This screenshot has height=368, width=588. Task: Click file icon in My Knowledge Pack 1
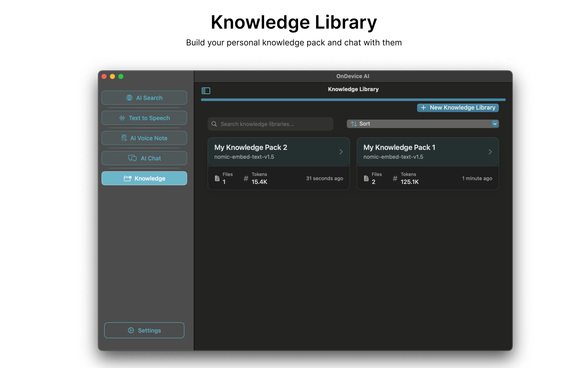pyautogui.click(x=366, y=178)
